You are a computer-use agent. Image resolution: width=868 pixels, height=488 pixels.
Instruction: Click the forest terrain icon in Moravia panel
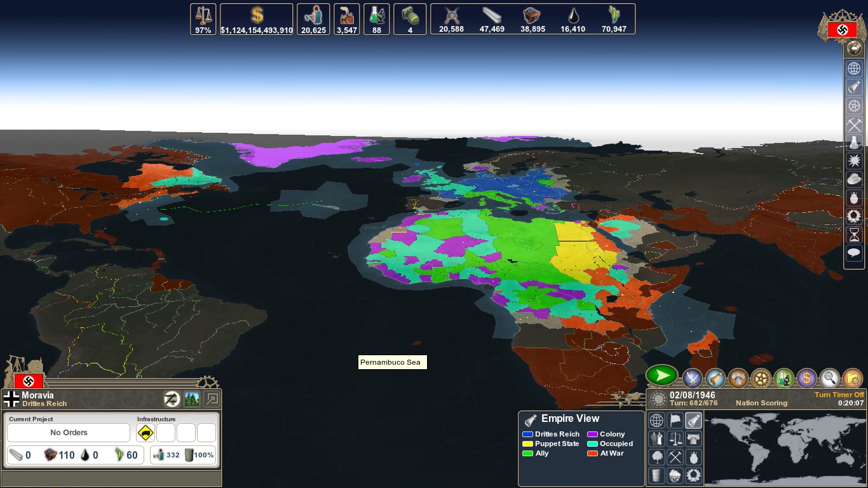point(192,399)
